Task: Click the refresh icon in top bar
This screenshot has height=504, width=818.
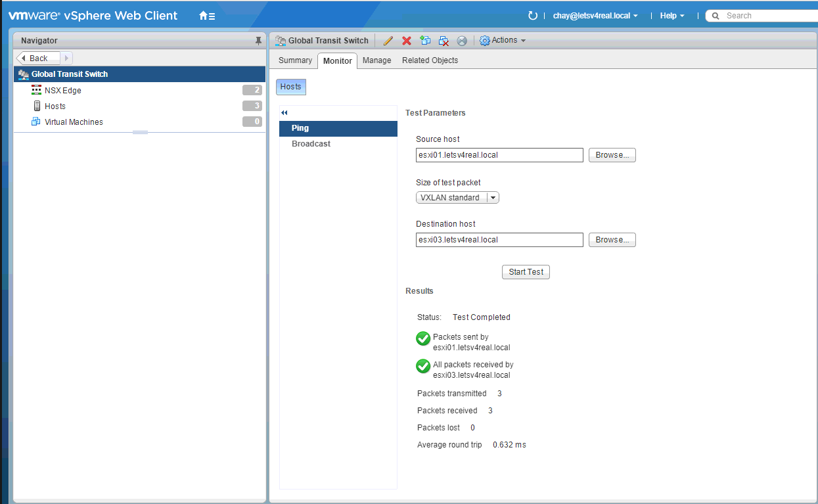Action: [x=533, y=16]
